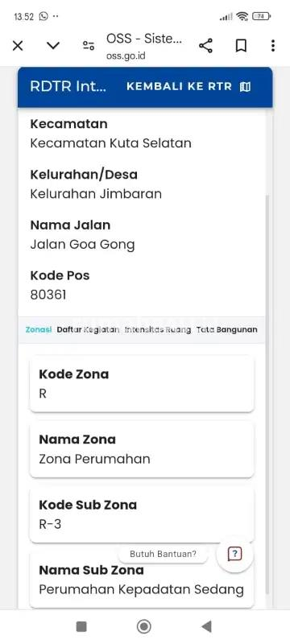
Task: Bookmark this page icon
Action: click(x=241, y=46)
